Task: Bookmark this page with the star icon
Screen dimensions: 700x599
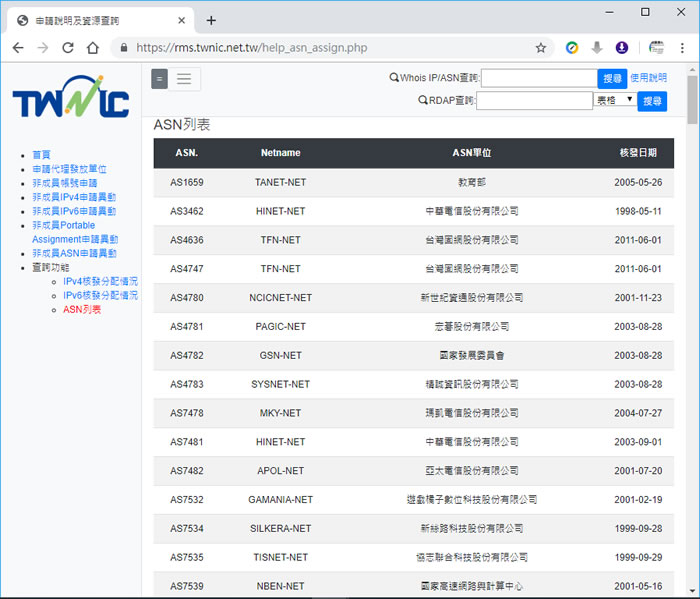Action: (541, 48)
